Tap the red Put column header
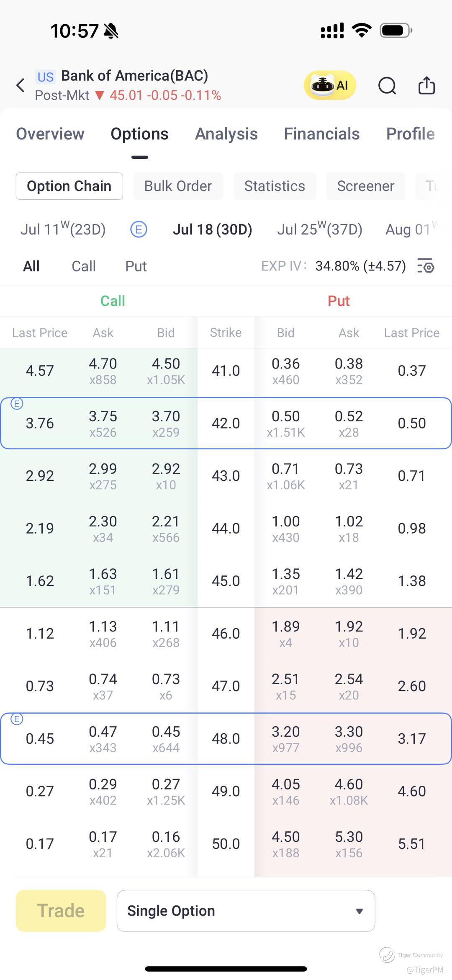The image size is (452, 980). point(339,301)
